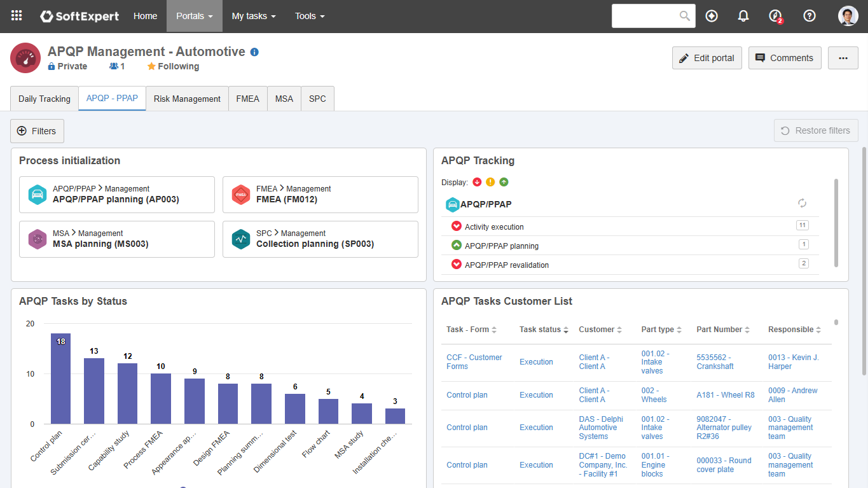Click the Restore filters button
This screenshot has height=488, width=868.
click(816, 130)
